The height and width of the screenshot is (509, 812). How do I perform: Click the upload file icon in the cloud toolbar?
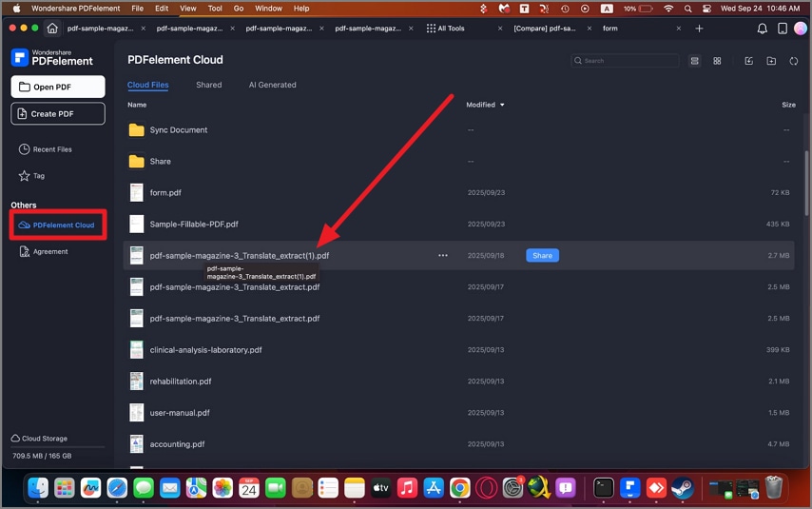point(749,61)
